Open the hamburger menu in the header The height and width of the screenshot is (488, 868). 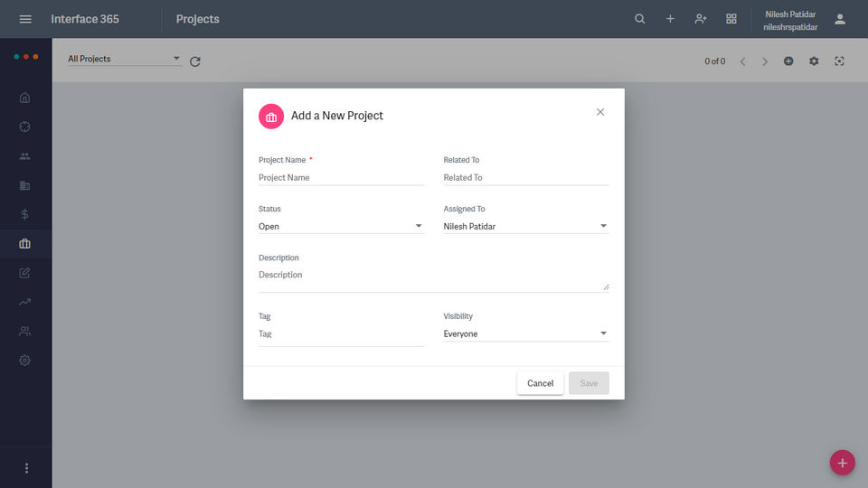click(x=25, y=19)
